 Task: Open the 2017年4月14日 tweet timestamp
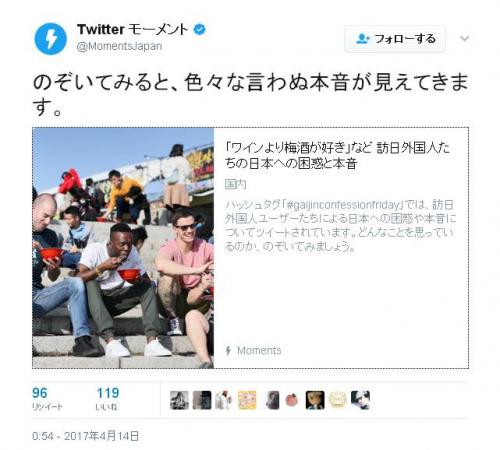pyautogui.click(x=85, y=436)
